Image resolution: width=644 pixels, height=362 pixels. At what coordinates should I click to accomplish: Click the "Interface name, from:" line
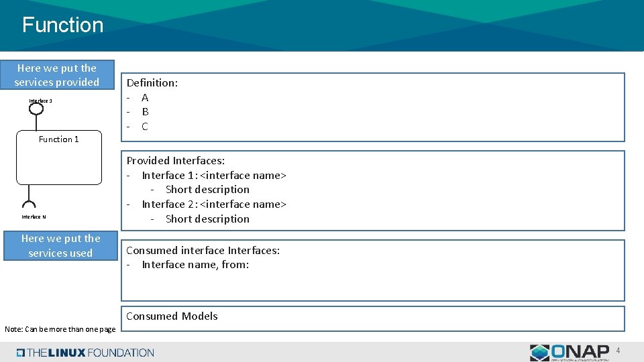195,265
